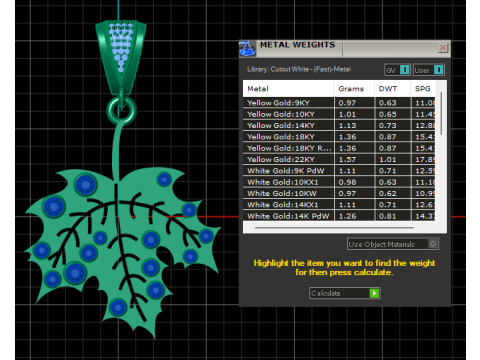Open the Use Object Materials dropdown
Screen dimensions: 480x360
pyautogui.click(x=393, y=244)
